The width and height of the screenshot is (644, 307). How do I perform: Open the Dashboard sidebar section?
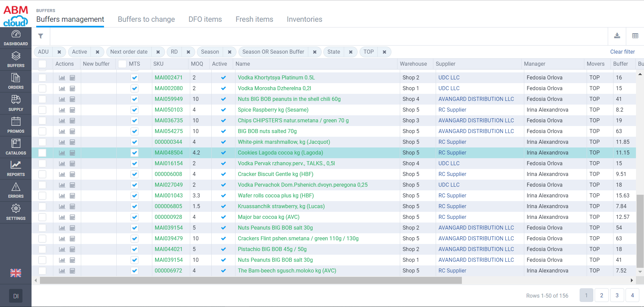coord(16,38)
